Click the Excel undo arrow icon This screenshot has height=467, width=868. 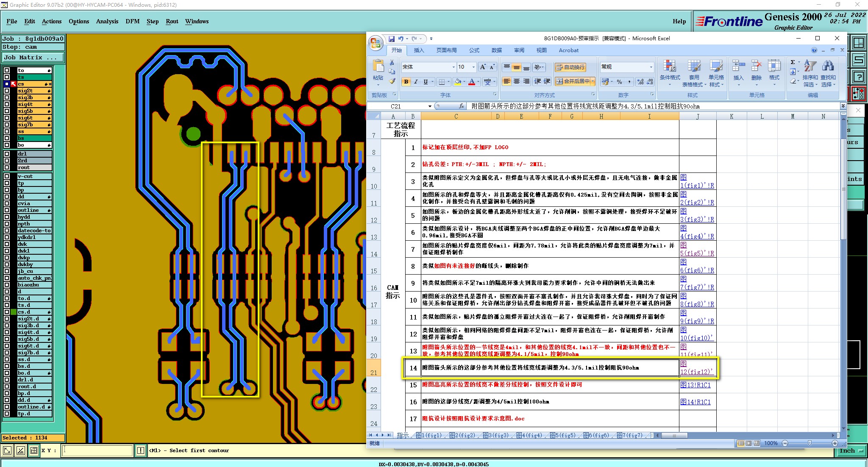coord(401,39)
